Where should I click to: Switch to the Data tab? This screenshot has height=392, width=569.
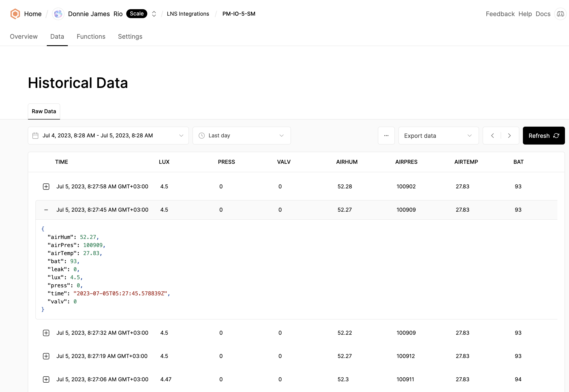(57, 37)
